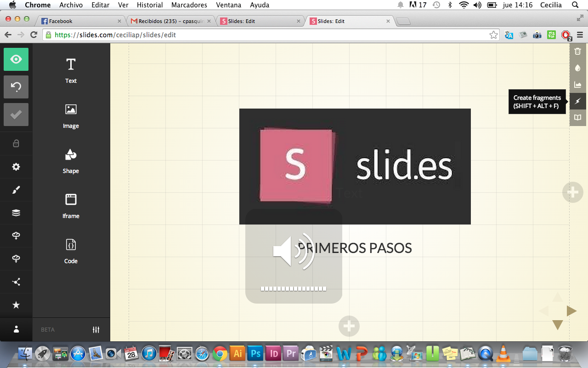Switch to the first Slides: Edit tab
This screenshot has height=368, width=588.
point(260,21)
